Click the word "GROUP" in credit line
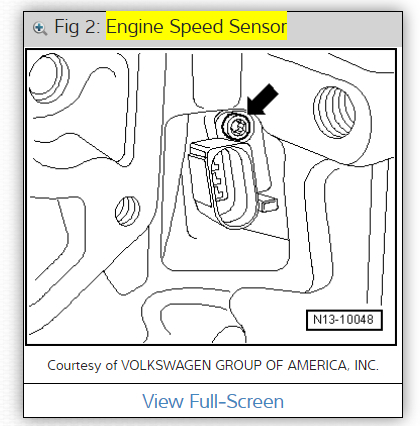This screenshot has width=420, height=426. pos(238,365)
